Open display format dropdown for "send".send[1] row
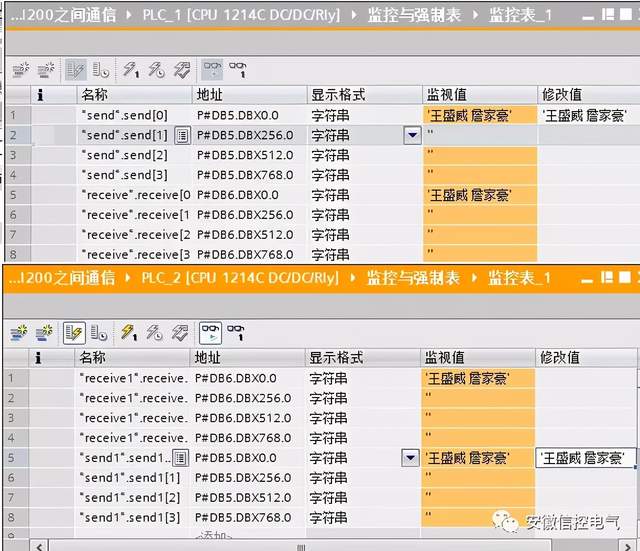The image size is (640, 551). tap(412, 135)
